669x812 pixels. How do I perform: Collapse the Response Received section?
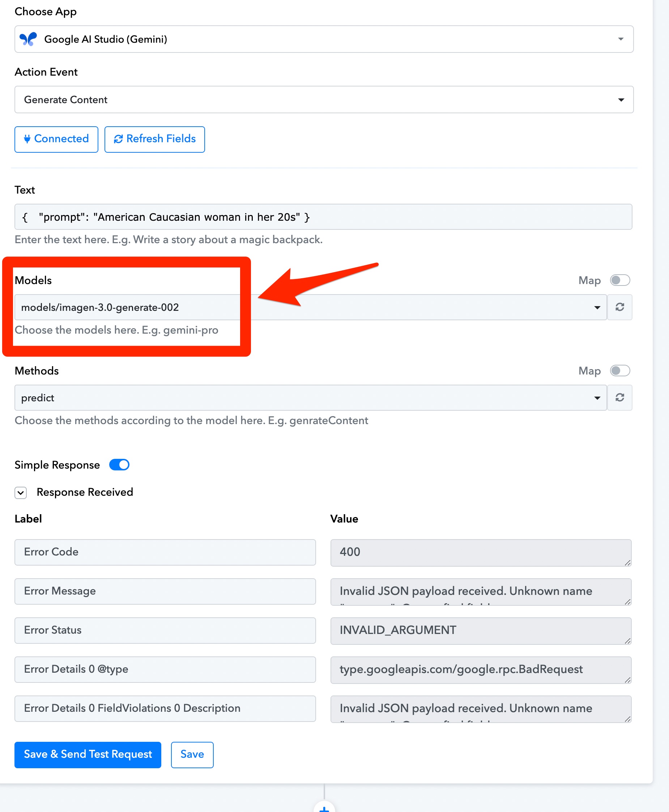21,492
